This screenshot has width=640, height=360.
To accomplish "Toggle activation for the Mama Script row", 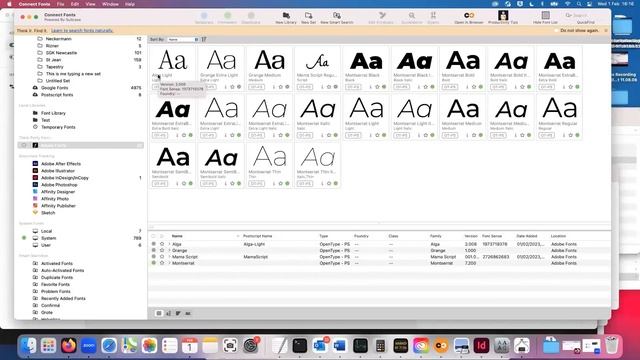I will coord(154,257).
